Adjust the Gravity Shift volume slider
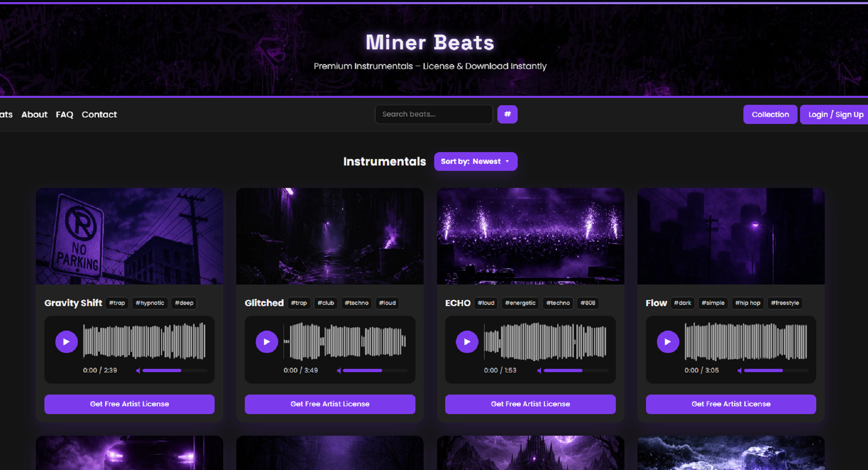 click(x=175, y=371)
